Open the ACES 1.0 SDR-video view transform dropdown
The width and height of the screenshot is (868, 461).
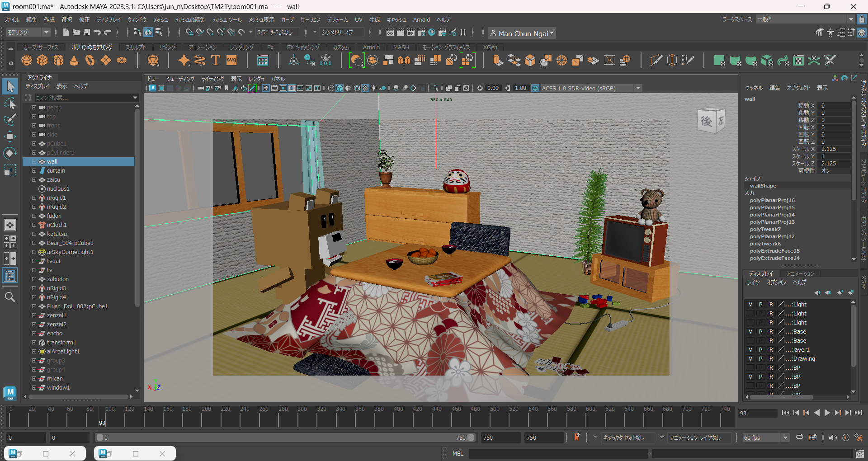[x=638, y=88]
